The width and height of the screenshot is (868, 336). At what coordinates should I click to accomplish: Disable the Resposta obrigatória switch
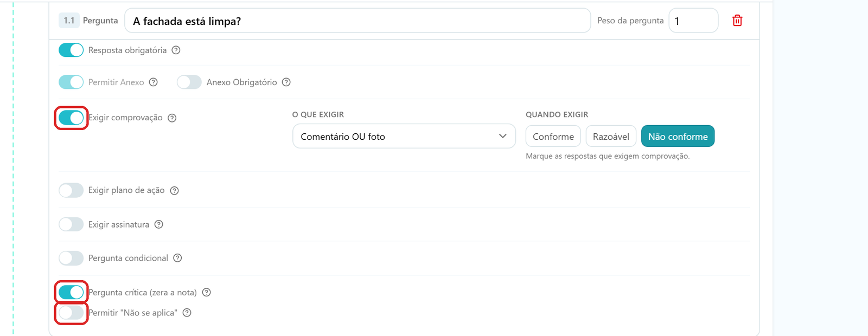click(71, 50)
